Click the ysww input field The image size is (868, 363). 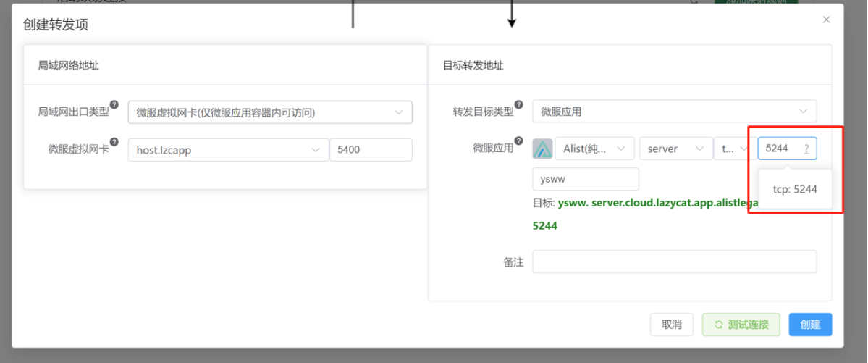pyautogui.click(x=586, y=180)
